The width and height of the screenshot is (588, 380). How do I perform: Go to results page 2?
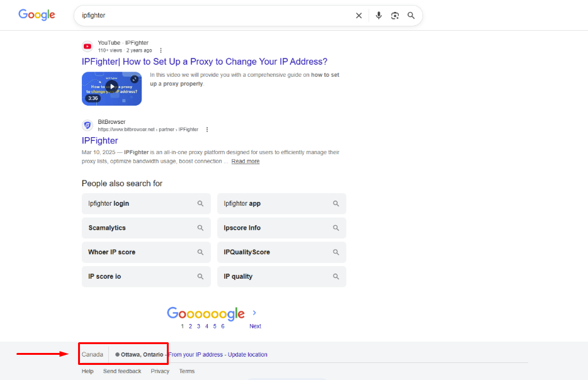pyautogui.click(x=191, y=326)
